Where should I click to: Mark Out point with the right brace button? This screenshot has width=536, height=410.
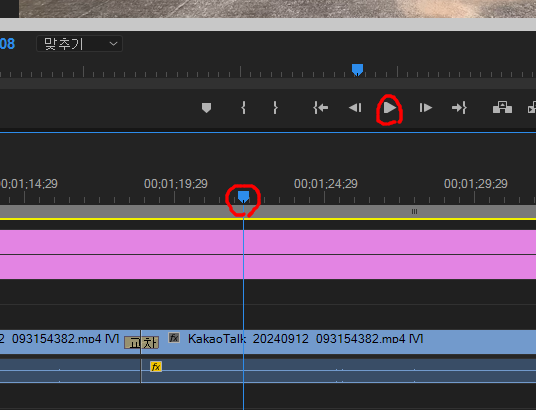(x=275, y=108)
